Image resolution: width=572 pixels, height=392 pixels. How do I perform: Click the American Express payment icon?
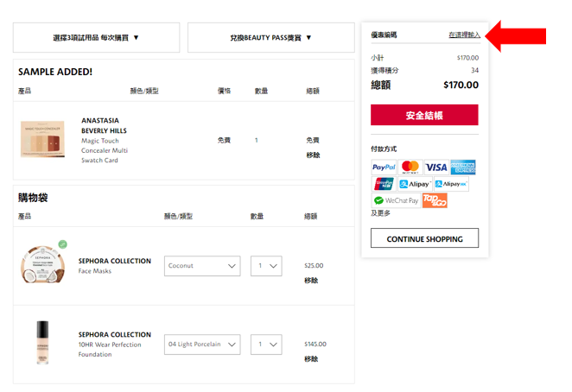click(463, 168)
